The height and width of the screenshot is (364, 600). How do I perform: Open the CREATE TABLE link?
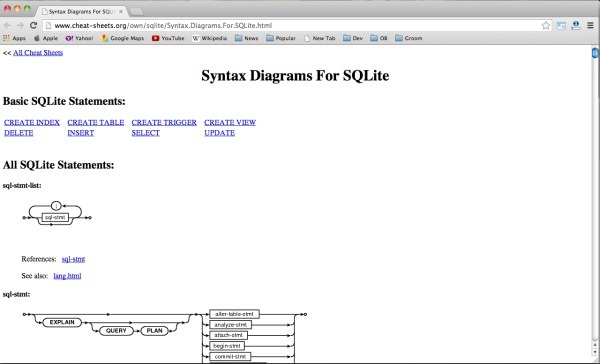pyautogui.click(x=96, y=122)
